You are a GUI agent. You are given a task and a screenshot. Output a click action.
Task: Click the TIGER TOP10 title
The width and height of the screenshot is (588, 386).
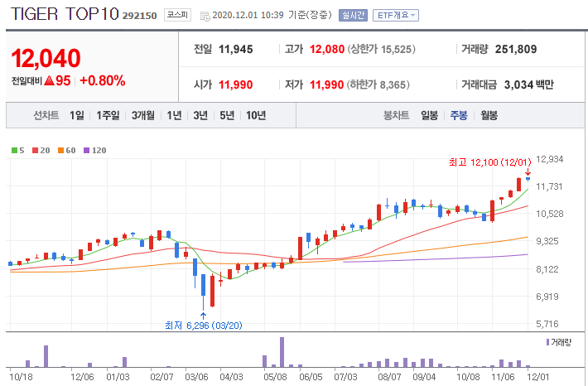(65, 14)
